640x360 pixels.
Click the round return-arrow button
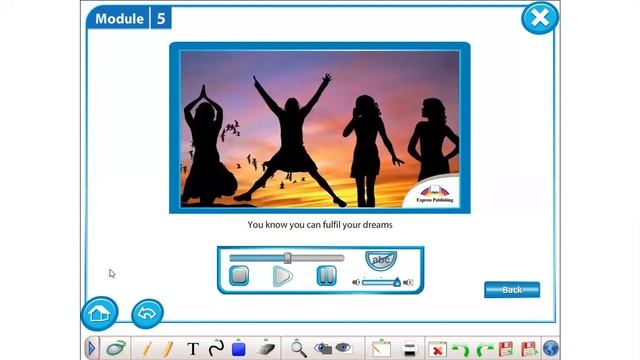147,313
